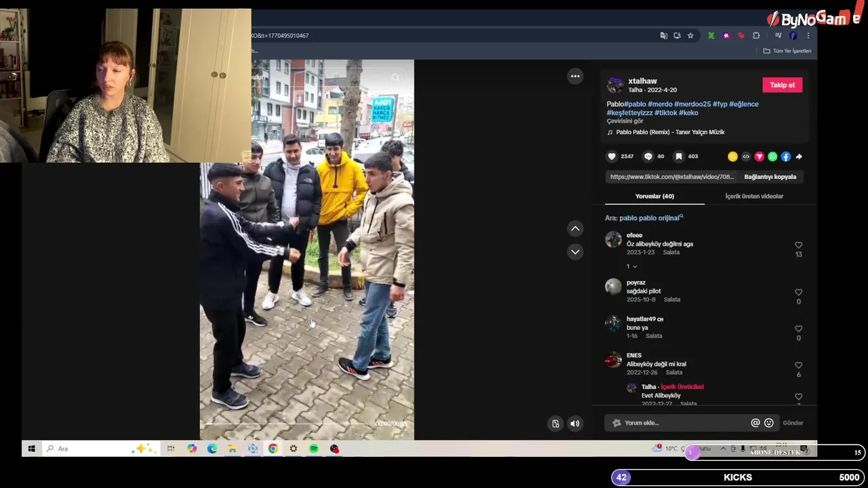This screenshot has height=488, width=868.
Task: Like ENES's comment
Action: coord(798,365)
